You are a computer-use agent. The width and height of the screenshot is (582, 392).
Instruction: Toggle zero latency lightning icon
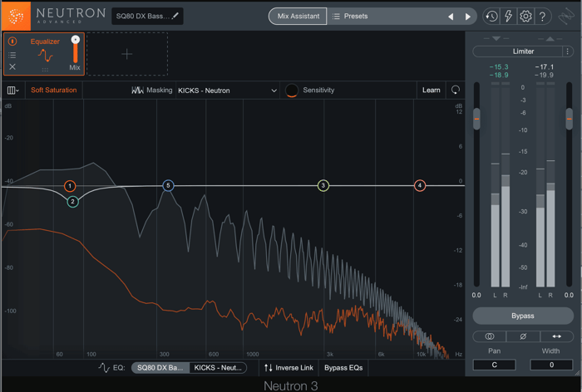pyautogui.click(x=508, y=17)
